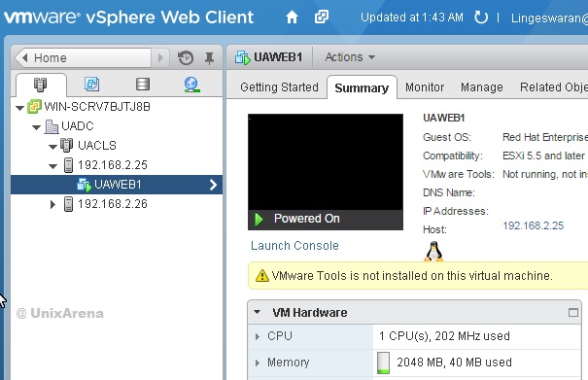Click the 'Updated at 1:43 AM' text
The image size is (588, 380).
point(412,17)
